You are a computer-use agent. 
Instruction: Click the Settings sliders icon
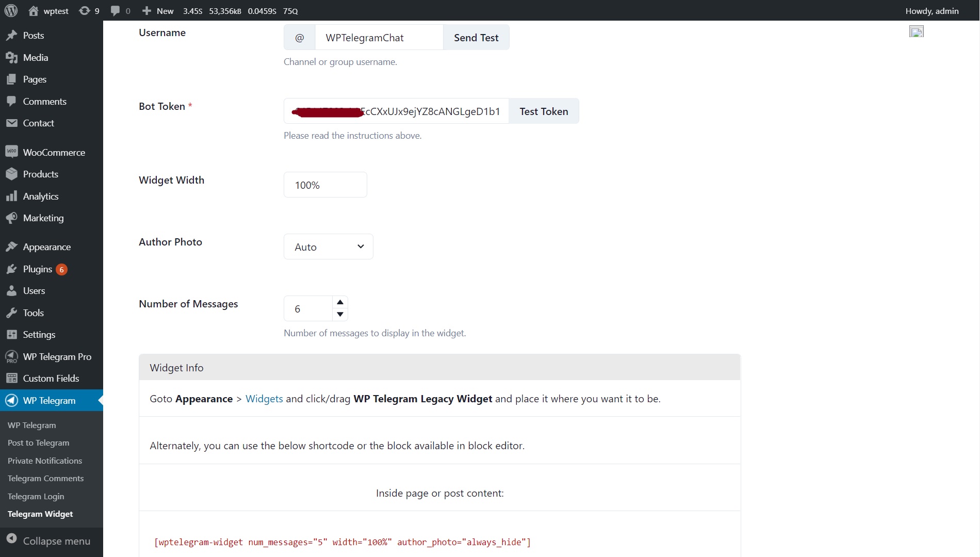(x=11, y=335)
